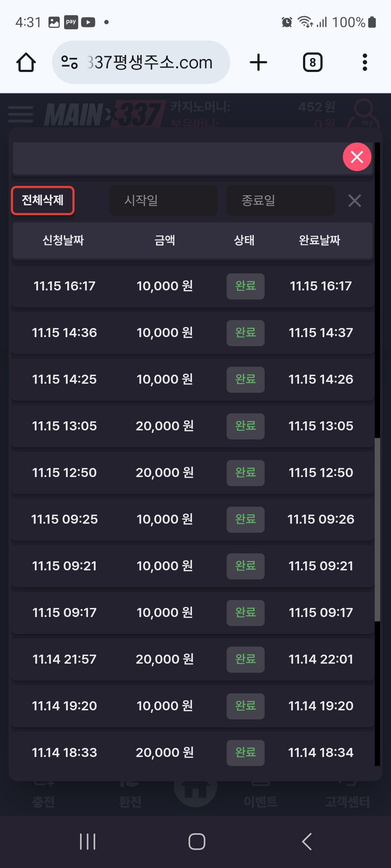Tap the 전체삭제 button

tap(43, 200)
